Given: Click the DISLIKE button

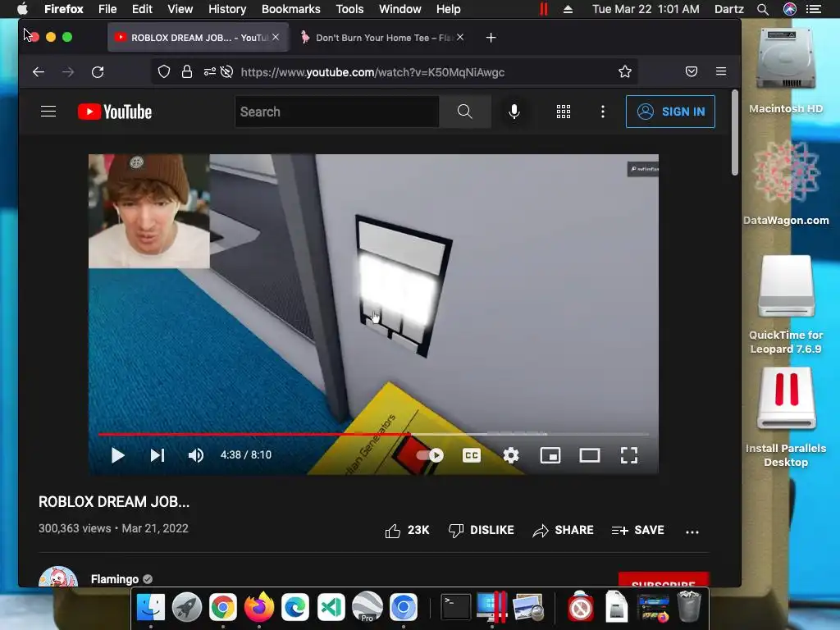Looking at the screenshot, I should tap(481, 531).
